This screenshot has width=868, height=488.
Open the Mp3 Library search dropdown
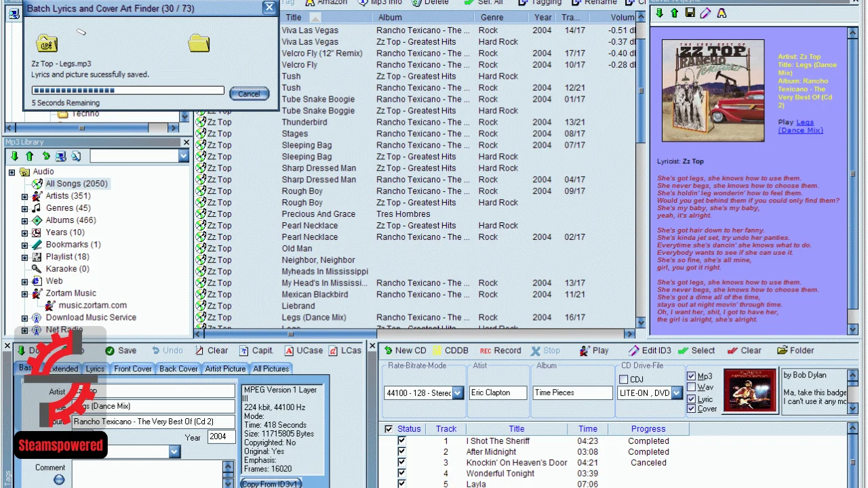[x=183, y=156]
